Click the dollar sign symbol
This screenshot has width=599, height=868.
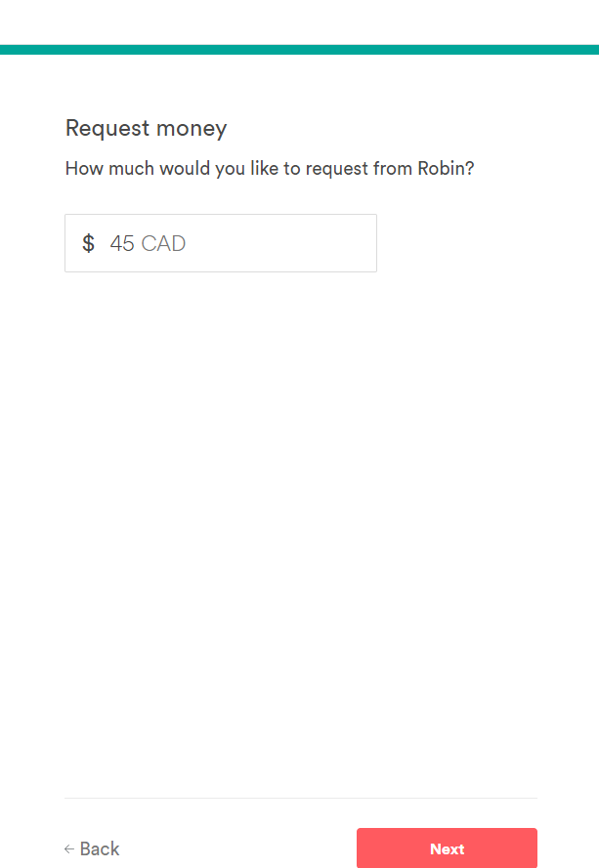(88, 243)
